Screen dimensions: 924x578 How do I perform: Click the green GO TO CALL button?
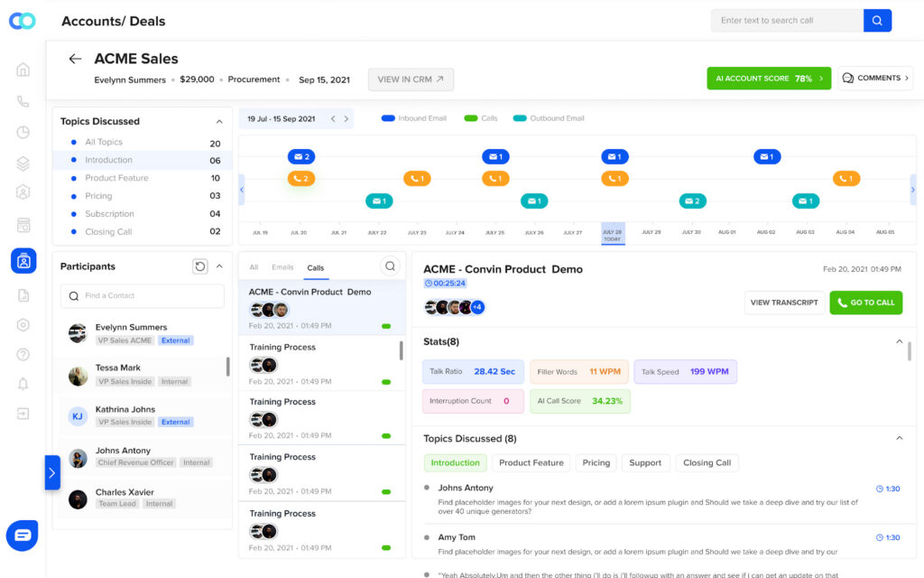(865, 303)
